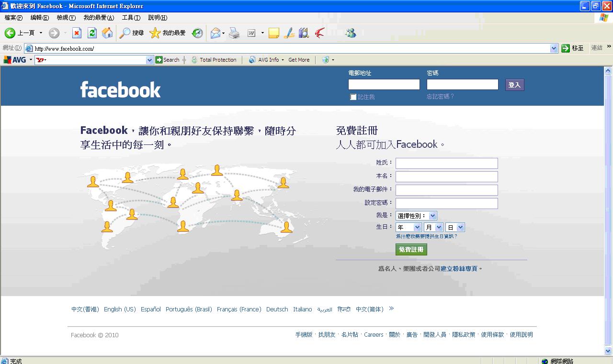
Task: Open the 檔案 menu
Action: [x=14, y=17]
